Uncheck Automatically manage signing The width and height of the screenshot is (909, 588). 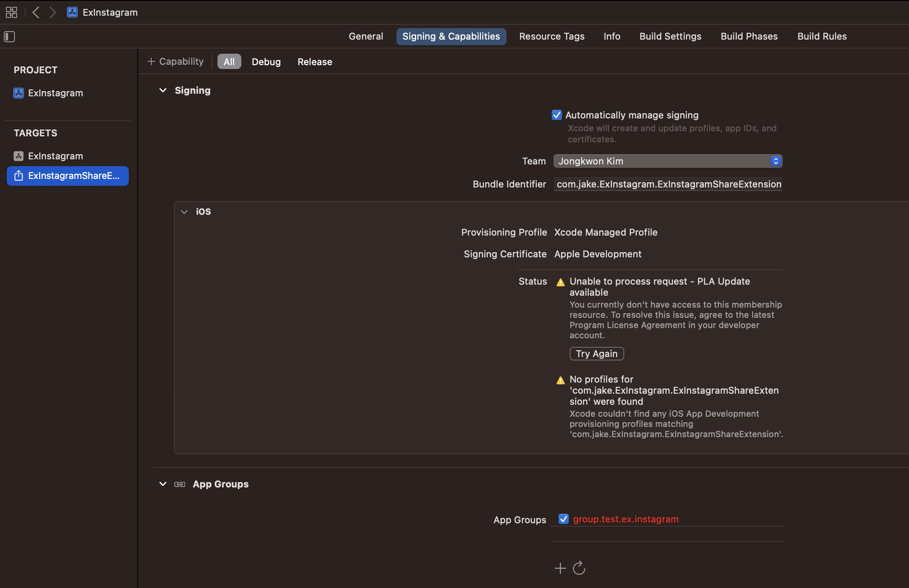pyautogui.click(x=556, y=115)
